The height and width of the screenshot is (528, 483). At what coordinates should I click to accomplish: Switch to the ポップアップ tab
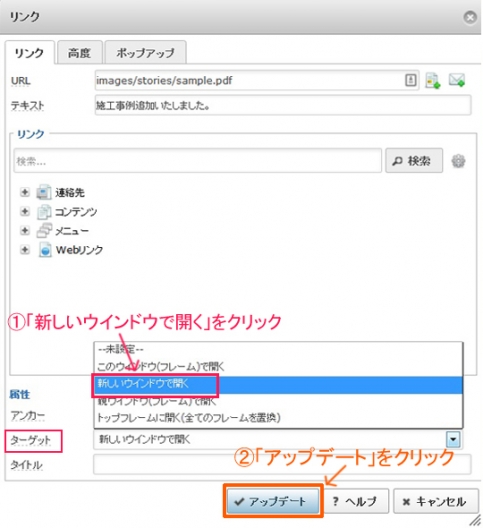(x=146, y=53)
